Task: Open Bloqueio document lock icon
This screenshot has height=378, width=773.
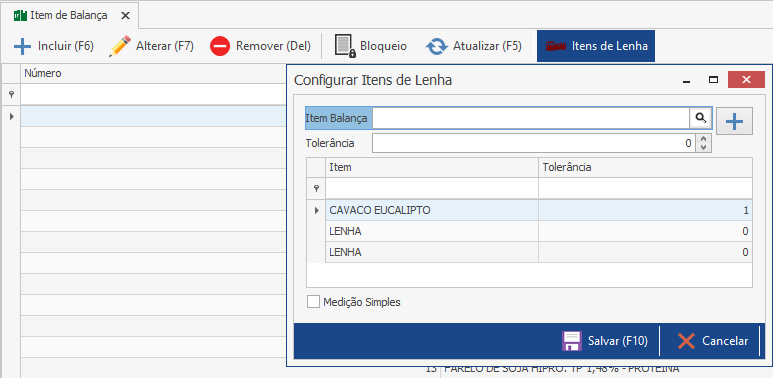Action: coord(345,46)
